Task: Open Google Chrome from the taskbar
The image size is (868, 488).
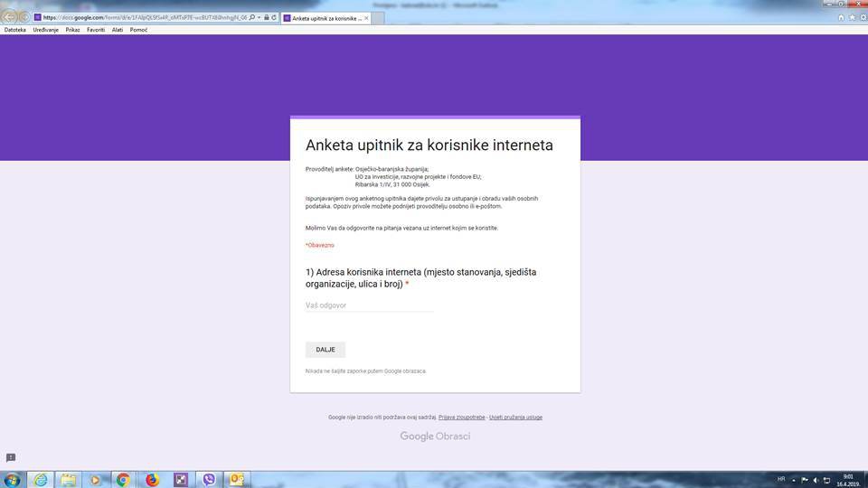Action: [x=123, y=480]
